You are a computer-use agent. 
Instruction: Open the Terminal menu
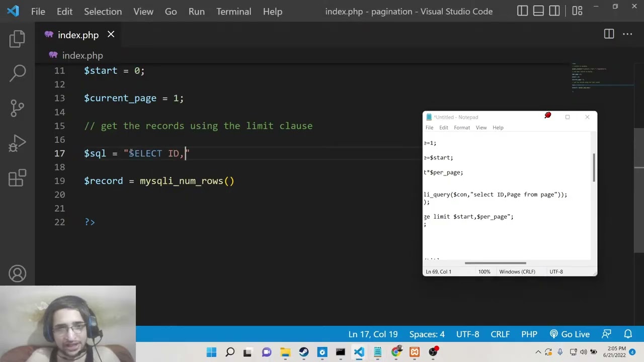coord(234,11)
